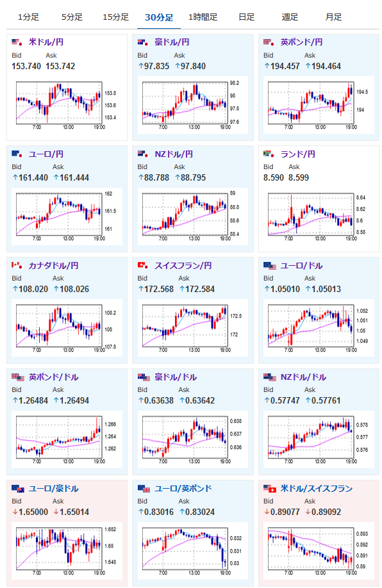This screenshot has height=588, width=382.
Task: Click the Australia flag icon beside 豪ドル/円
Action: (143, 42)
